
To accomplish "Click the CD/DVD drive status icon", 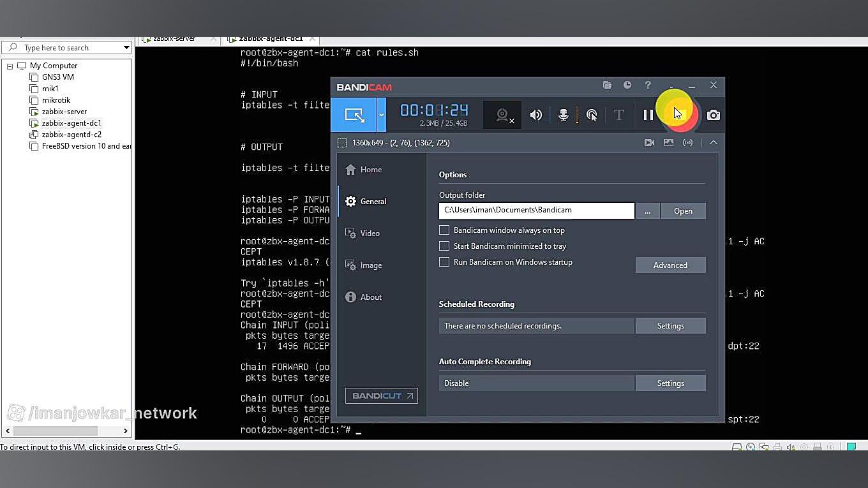I will click(751, 447).
